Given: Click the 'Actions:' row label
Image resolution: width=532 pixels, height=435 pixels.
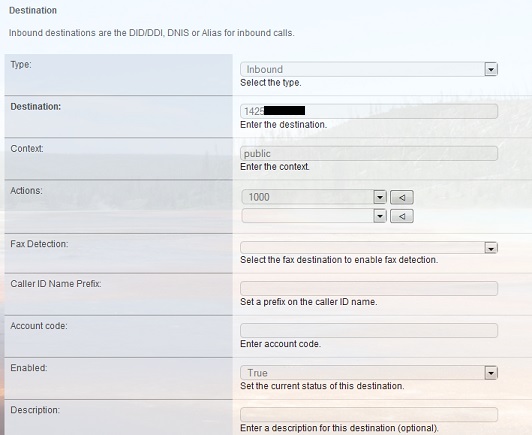Looking at the screenshot, I should tap(26, 190).
